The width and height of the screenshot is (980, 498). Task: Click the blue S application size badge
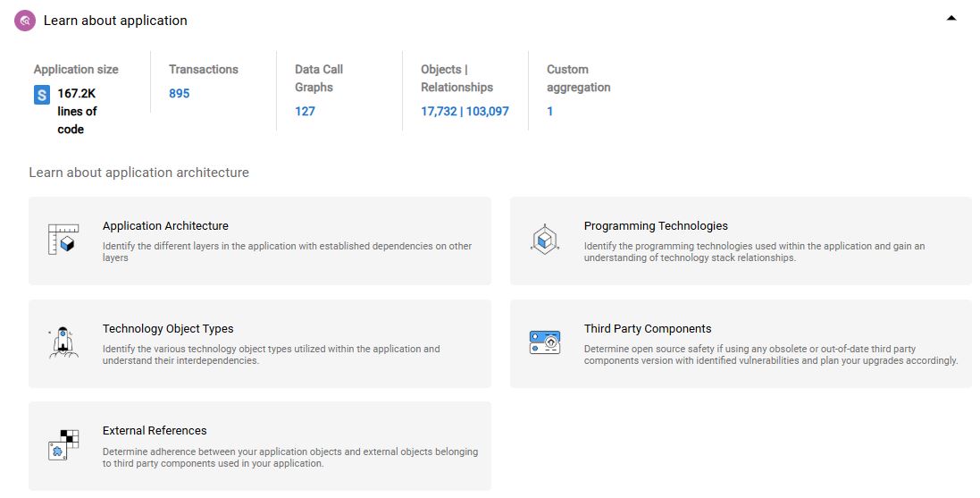[42, 95]
